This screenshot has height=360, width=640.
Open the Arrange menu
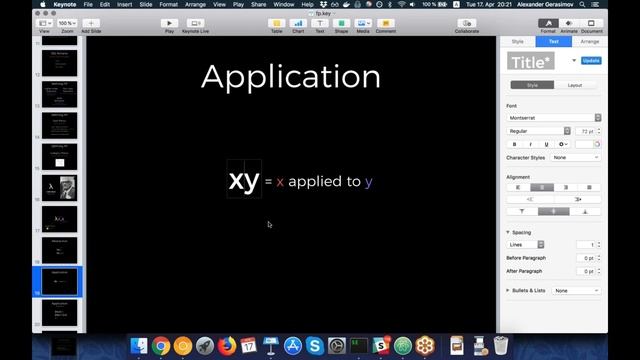[195, 4]
